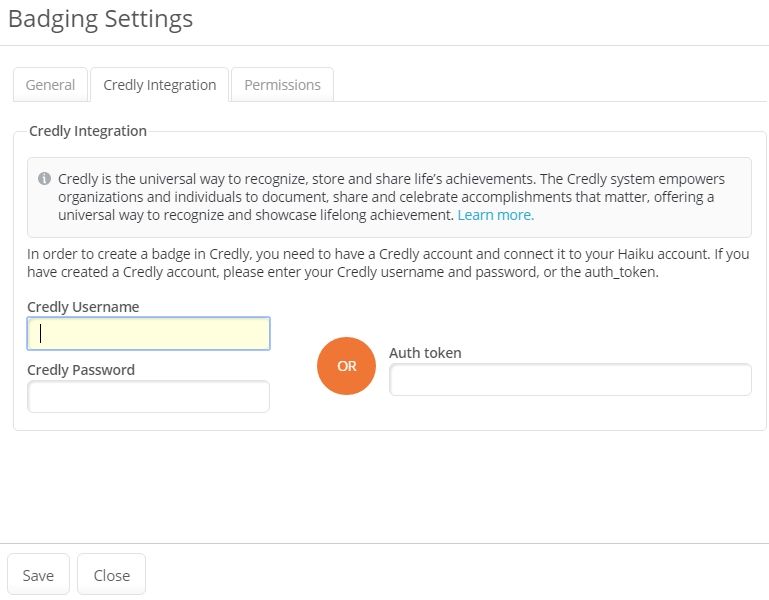Click the Badging Settings heading
This screenshot has width=769, height=600.
(101, 20)
